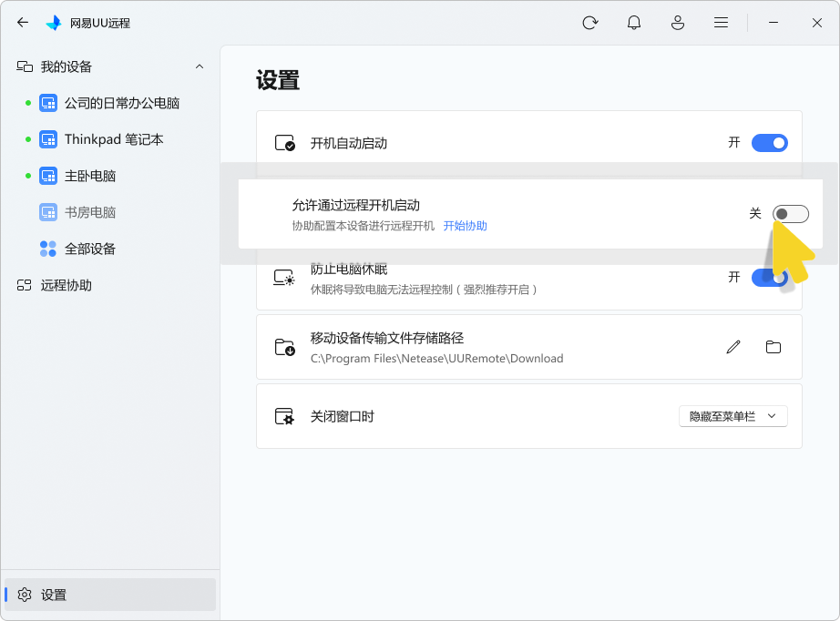Select the offline 书房电脑 device

pos(89,212)
